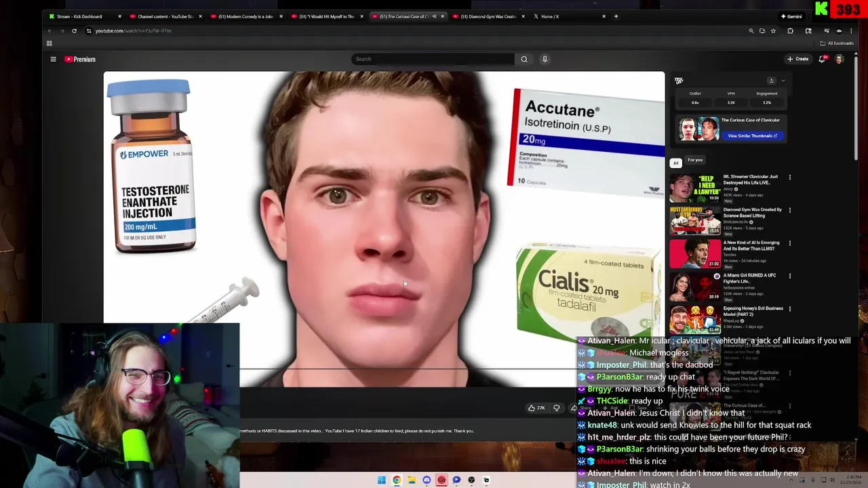Open options for A New Kind of AI video
This screenshot has width=868, height=488.
(789, 243)
